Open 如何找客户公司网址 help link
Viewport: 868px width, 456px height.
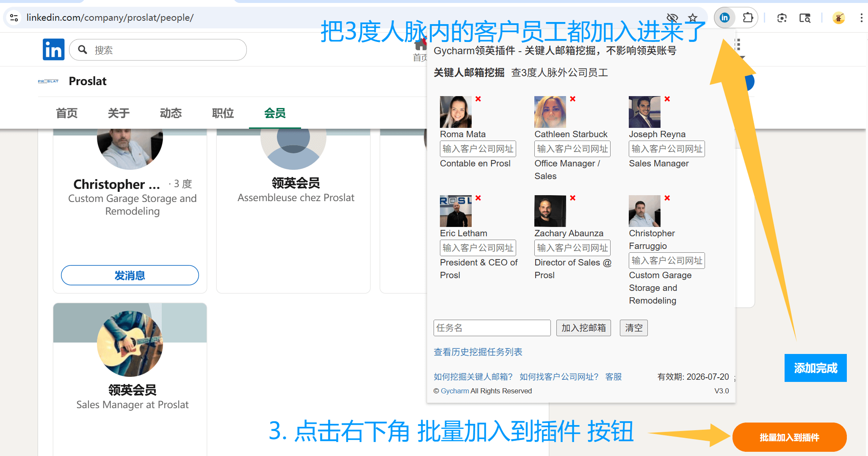coord(559,376)
